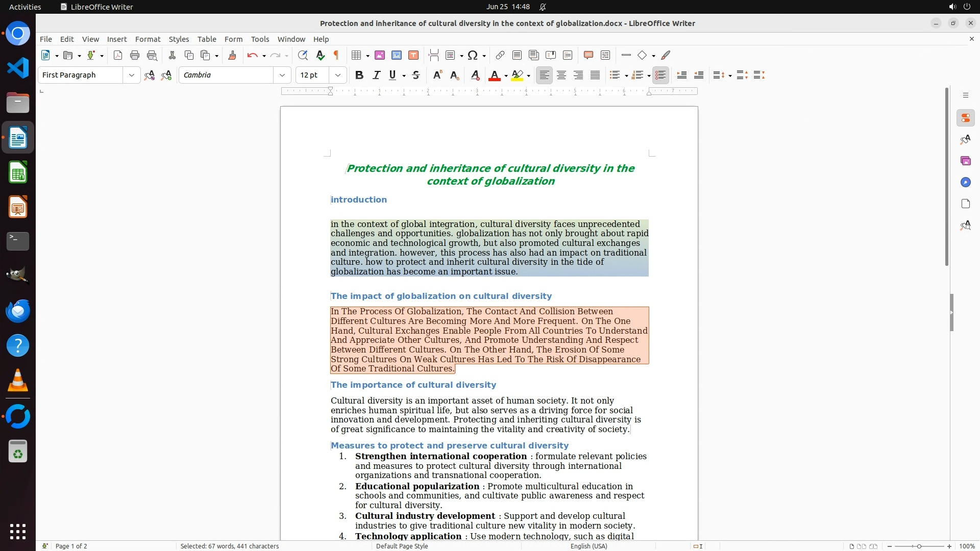Open the Format menu
Image resolution: width=980 pixels, height=551 pixels.
tap(148, 39)
